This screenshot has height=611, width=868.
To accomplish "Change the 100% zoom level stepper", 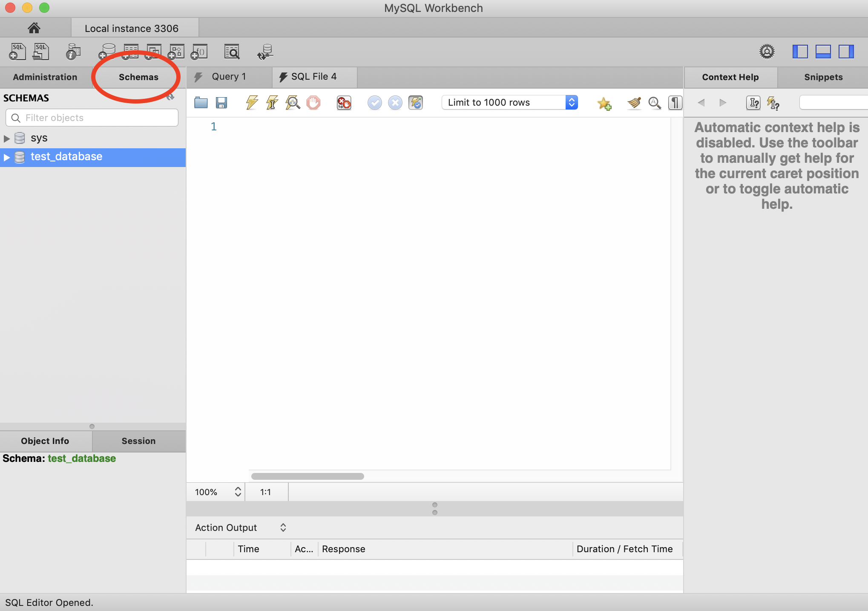I will [238, 492].
